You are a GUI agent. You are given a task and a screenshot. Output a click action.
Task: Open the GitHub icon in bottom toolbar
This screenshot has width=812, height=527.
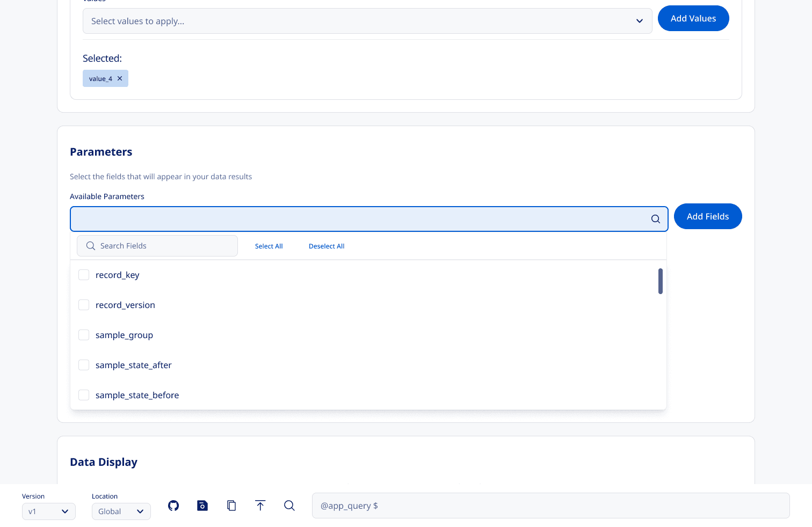click(173, 506)
